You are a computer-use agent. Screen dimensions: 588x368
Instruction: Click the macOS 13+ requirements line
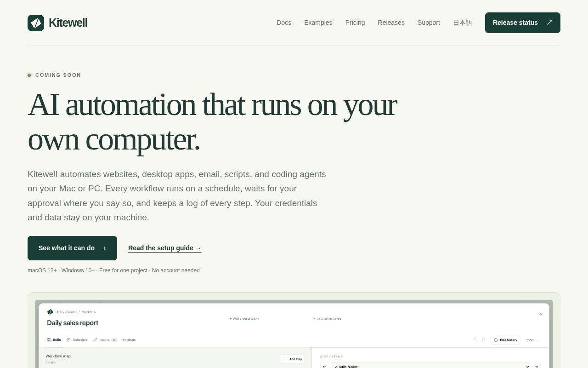[113, 270]
